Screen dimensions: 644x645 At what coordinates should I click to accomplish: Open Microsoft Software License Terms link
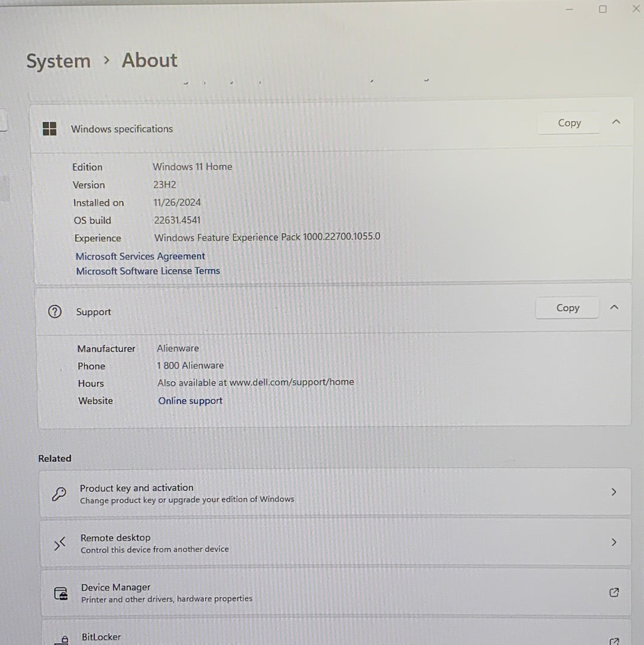(x=148, y=271)
